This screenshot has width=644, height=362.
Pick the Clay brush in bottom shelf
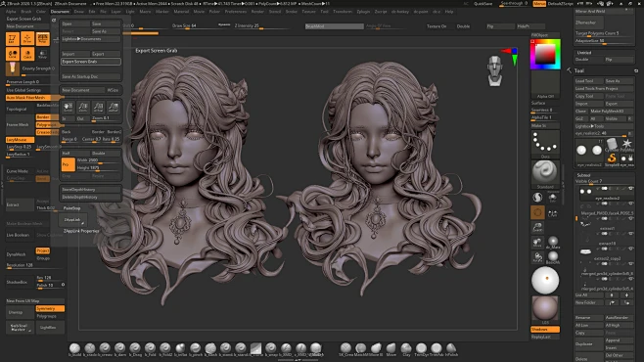coord(406,349)
